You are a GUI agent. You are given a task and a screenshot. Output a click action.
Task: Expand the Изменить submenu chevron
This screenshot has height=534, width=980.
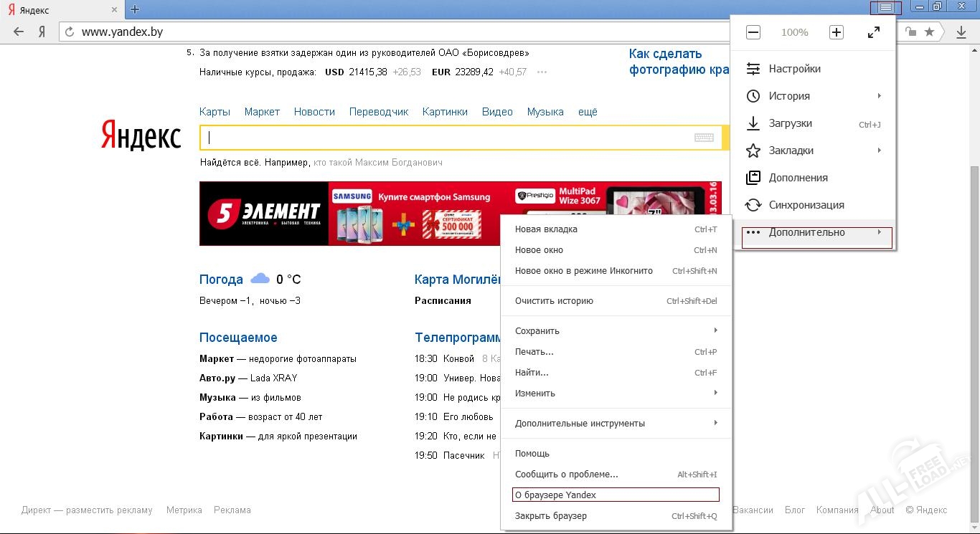point(715,393)
